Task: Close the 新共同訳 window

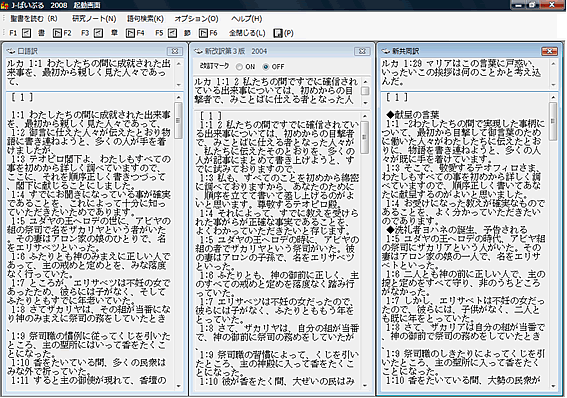Action: pos(549,51)
